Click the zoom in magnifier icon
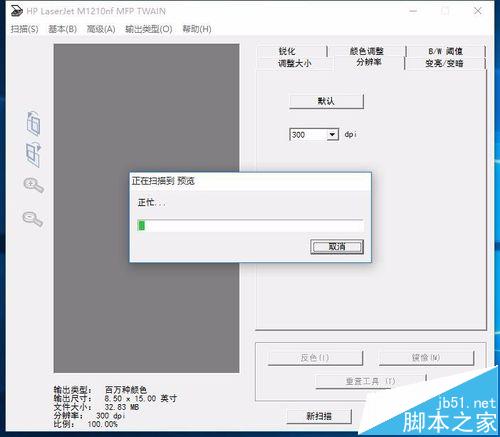Viewport: 500px width, 437px height. tap(34, 185)
